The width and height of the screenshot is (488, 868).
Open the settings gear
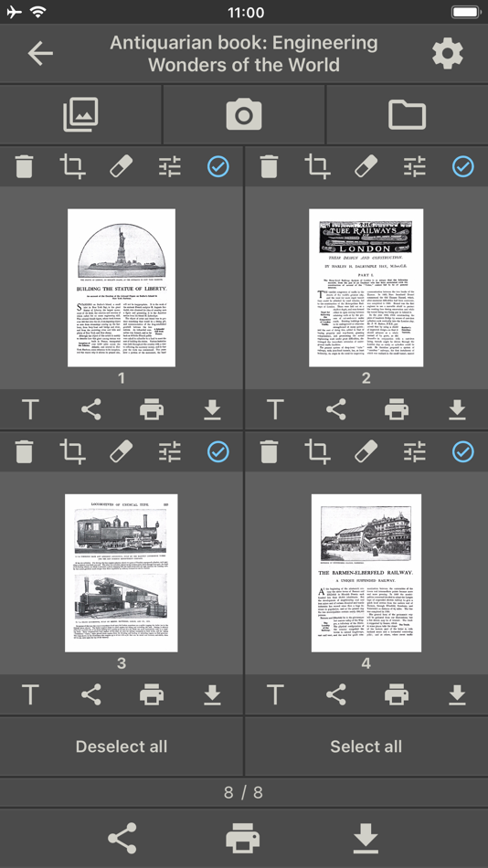[448, 54]
